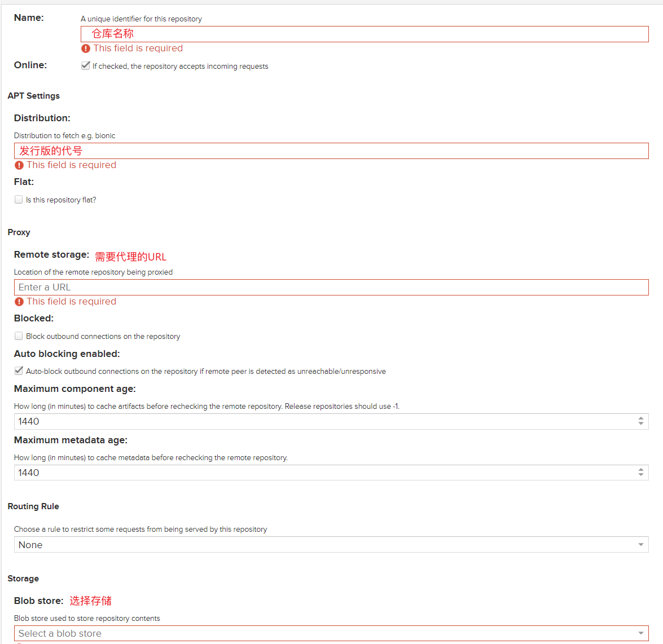This screenshot has width=663, height=644.
Task: Decrease Maximum metadata age with down arrow
Action: click(641, 475)
